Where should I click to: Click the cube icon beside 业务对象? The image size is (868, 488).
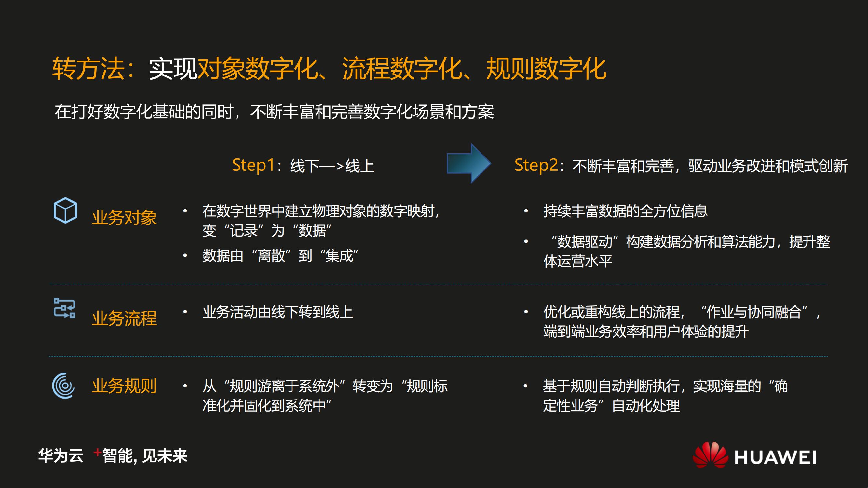tap(65, 210)
